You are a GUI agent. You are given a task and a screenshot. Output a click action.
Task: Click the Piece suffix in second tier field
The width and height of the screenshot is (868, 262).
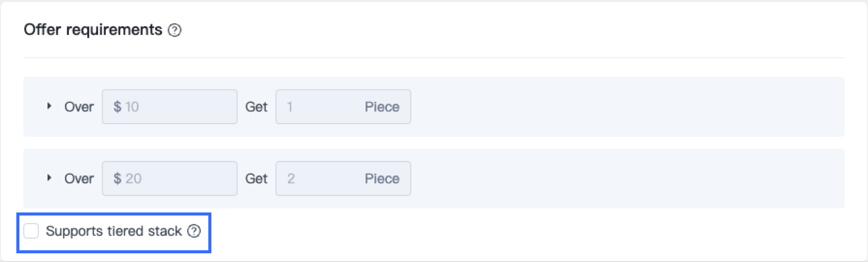tap(382, 178)
